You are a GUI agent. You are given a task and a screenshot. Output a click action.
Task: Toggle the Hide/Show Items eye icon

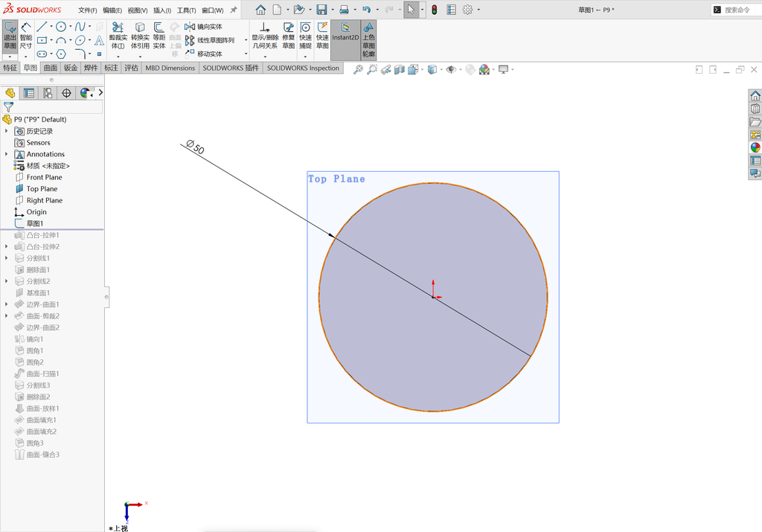tap(451, 69)
